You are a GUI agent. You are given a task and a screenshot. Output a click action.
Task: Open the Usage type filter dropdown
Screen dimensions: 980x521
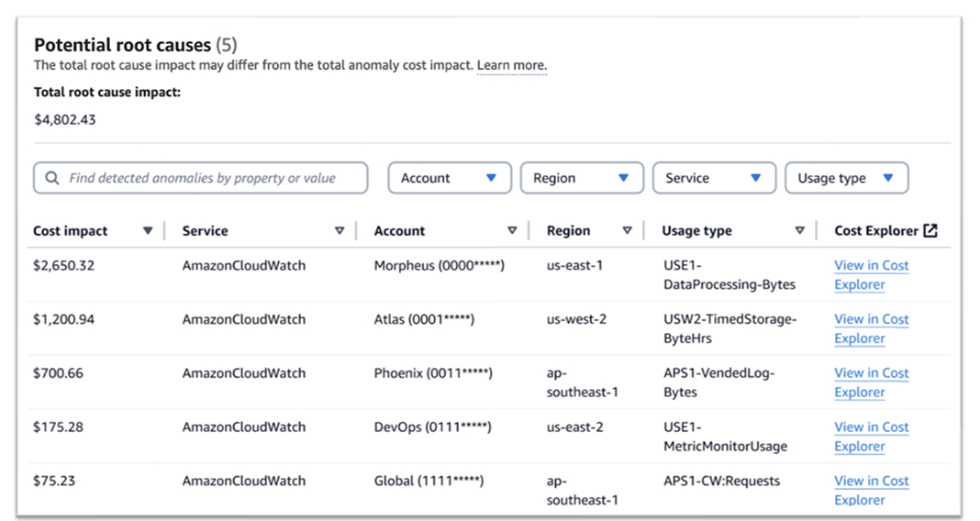(847, 178)
